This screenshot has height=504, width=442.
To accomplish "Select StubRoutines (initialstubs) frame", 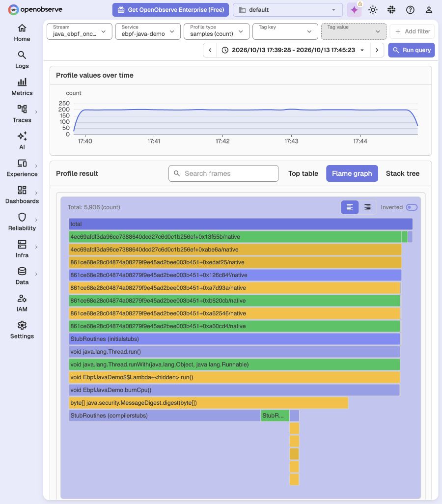I will coord(234,339).
